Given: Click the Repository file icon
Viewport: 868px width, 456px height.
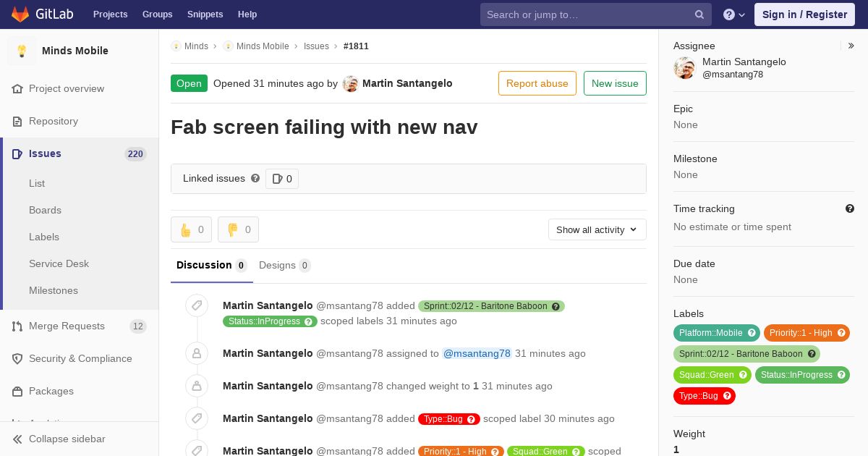Looking at the screenshot, I should 17,121.
